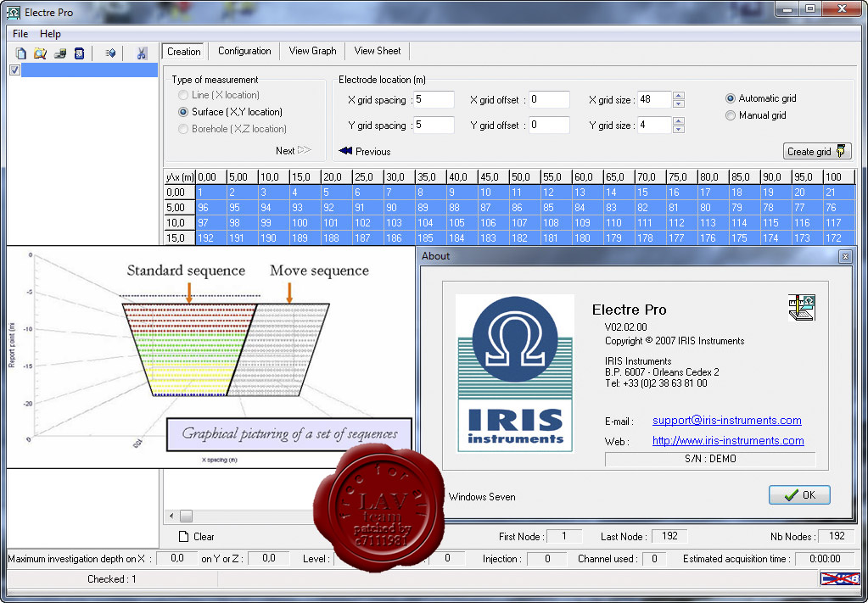The height and width of the screenshot is (603, 868).
Task: Open the File menu
Action: pyautogui.click(x=20, y=34)
